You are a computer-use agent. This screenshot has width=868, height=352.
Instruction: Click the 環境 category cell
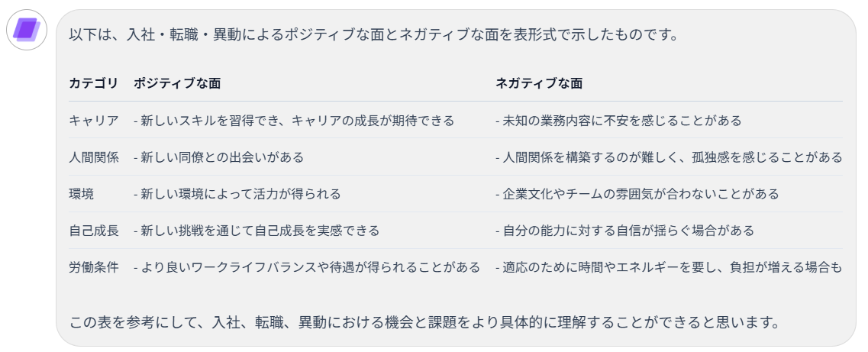82,194
